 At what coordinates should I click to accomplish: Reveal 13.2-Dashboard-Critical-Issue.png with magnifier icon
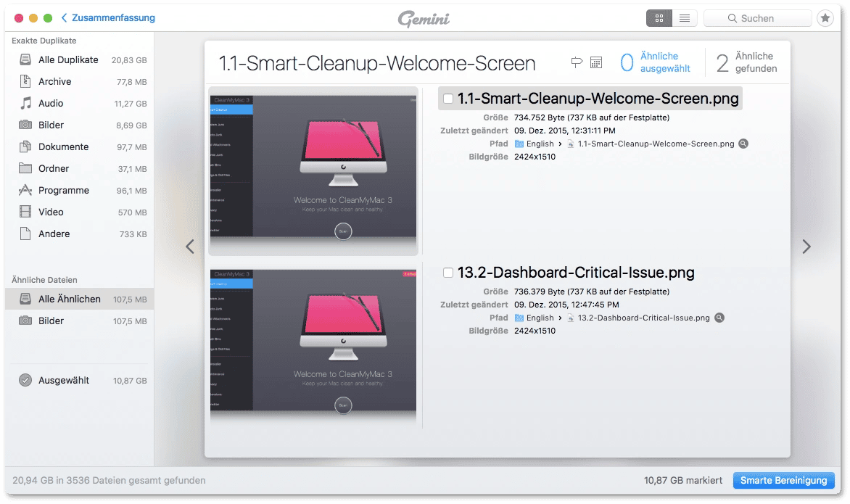tap(719, 318)
